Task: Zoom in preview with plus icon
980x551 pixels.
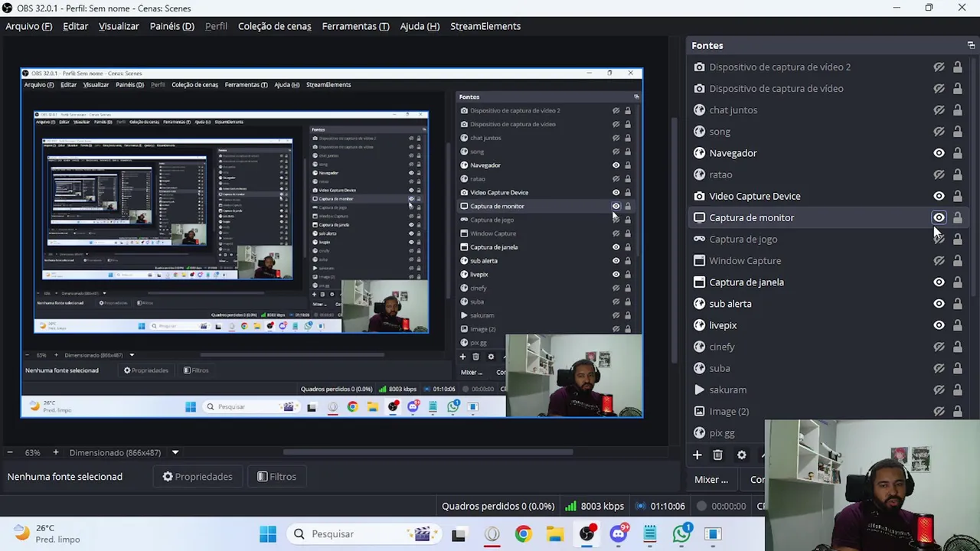Action: 55,452
